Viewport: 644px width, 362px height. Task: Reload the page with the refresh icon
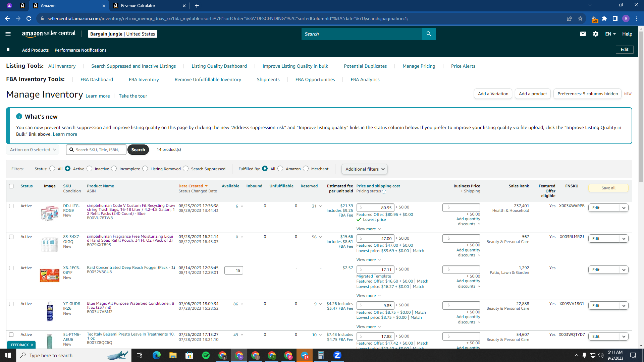pos(29,18)
